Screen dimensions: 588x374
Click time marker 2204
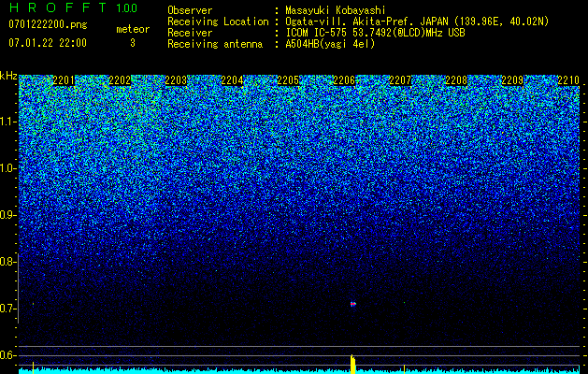tap(232, 80)
